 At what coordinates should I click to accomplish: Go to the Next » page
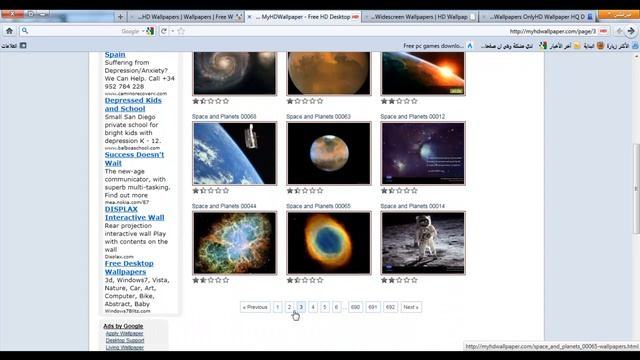click(x=411, y=307)
